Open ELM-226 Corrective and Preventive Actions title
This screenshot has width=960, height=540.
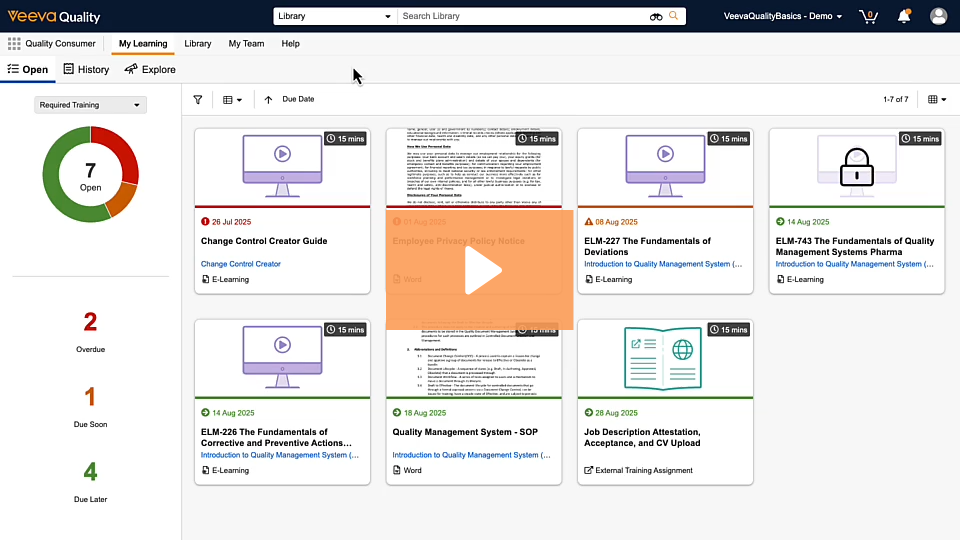click(276, 438)
